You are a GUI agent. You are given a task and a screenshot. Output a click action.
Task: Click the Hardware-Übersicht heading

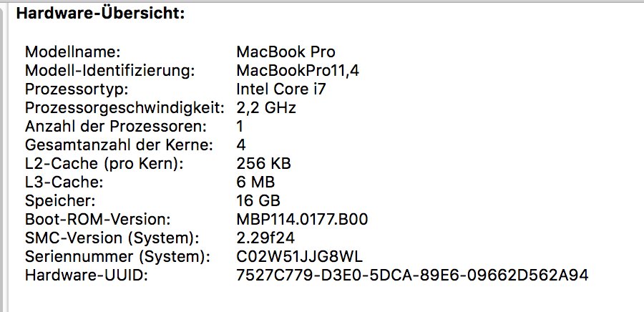[100, 13]
